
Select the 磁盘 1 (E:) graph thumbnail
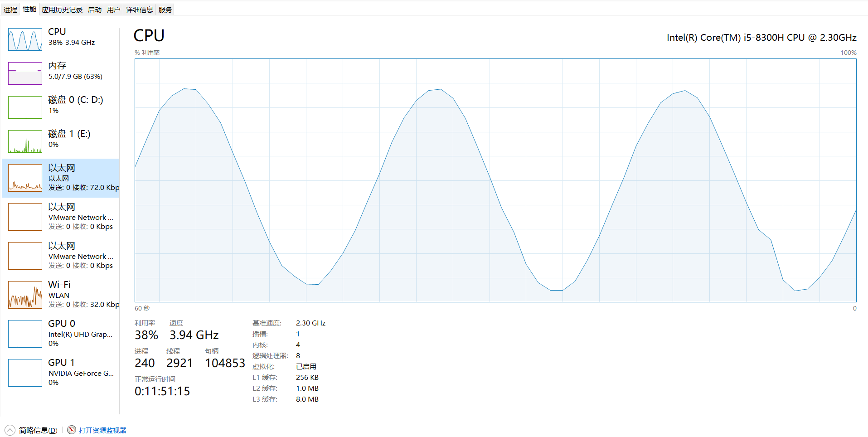(25, 141)
